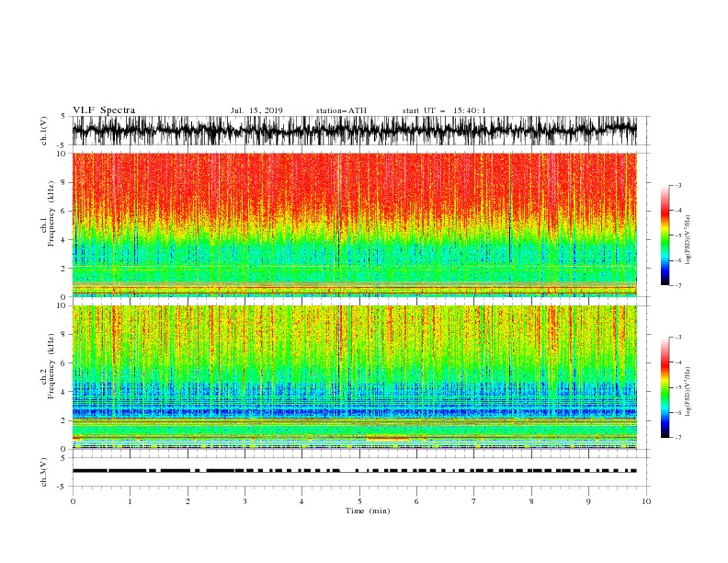The height and width of the screenshot is (563, 728).
Task: Click the "station=ATH" header label
Action: pos(341,110)
